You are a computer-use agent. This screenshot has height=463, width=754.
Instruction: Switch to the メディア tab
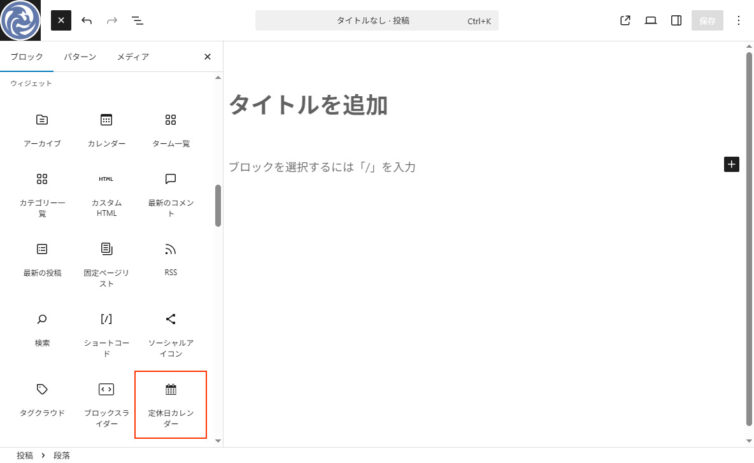(133, 57)
